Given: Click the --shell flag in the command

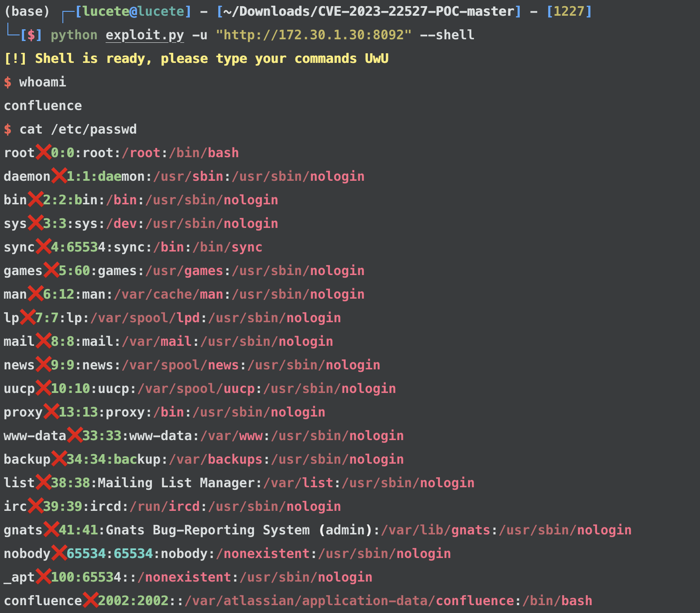Looking at the screenshot, I should pos(447,35).
